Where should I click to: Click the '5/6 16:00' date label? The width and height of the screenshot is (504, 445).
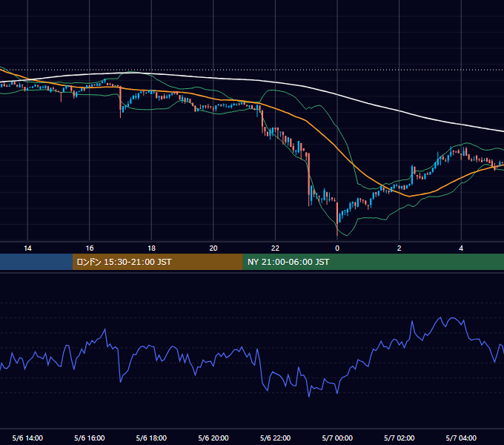click(90, 438)
